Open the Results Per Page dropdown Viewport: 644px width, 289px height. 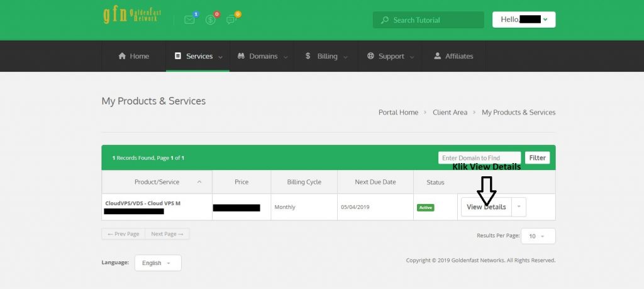[538, 236]
